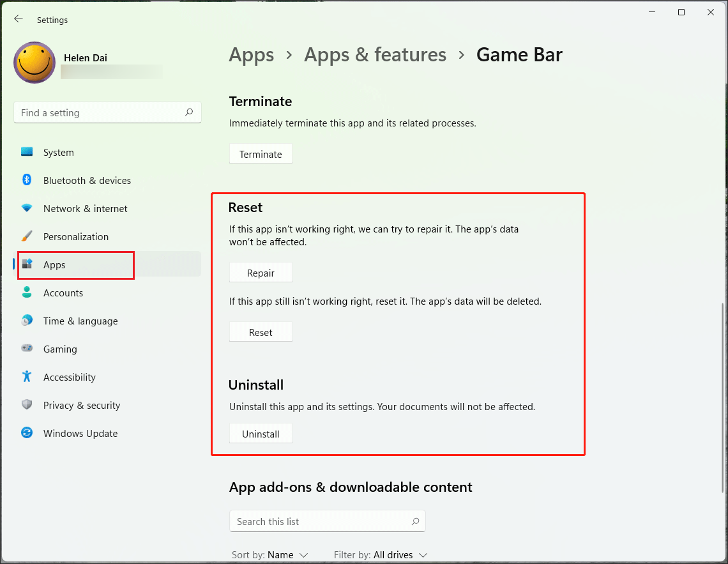
Task: Click the Terminate button
Action: [x=261, y=153]
